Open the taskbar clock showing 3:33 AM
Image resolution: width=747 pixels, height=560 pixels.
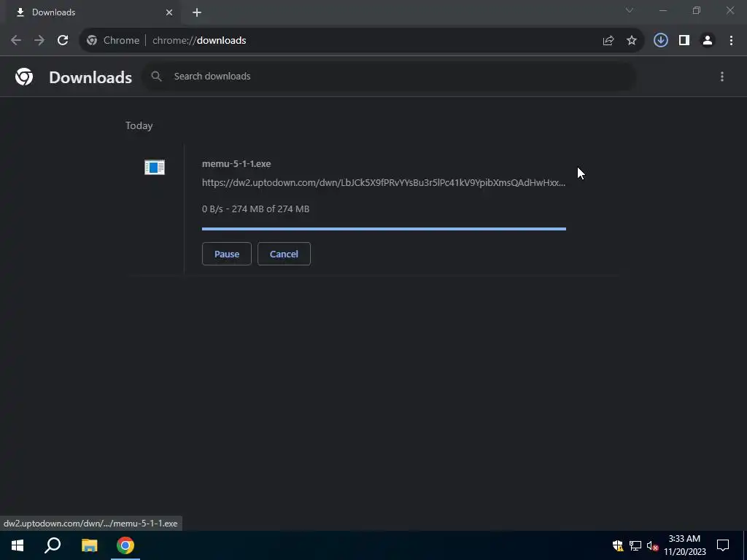pyautogui.click(x=684, y=545)
